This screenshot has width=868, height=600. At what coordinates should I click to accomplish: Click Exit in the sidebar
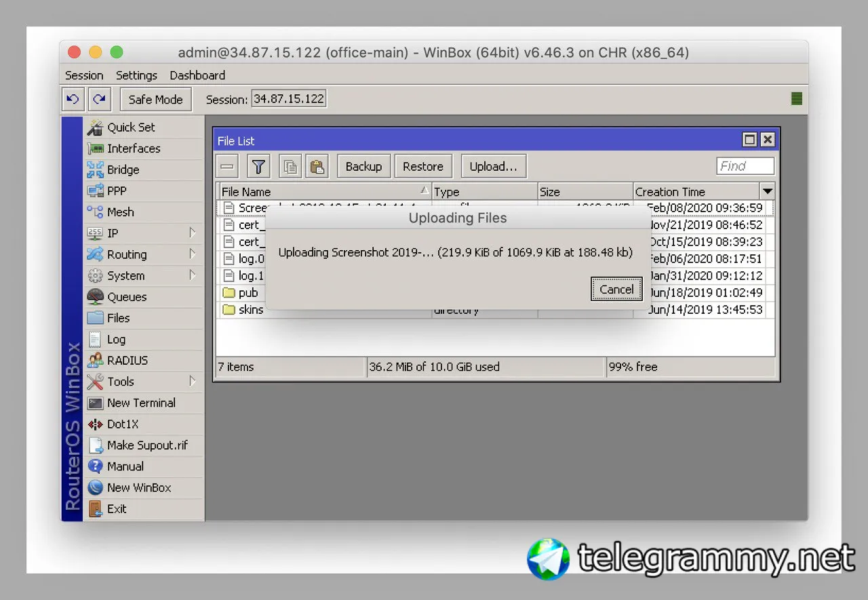144,508
